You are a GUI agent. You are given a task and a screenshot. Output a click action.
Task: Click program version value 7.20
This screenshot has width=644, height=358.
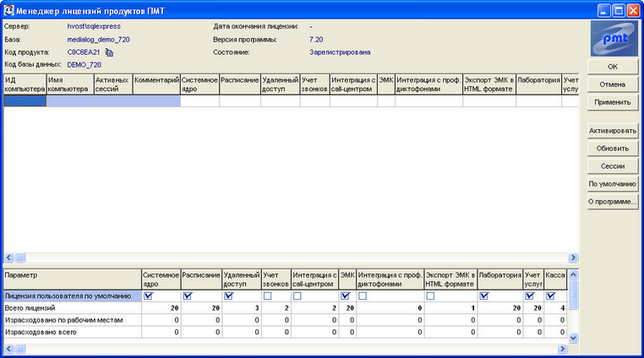pos(316,40)
